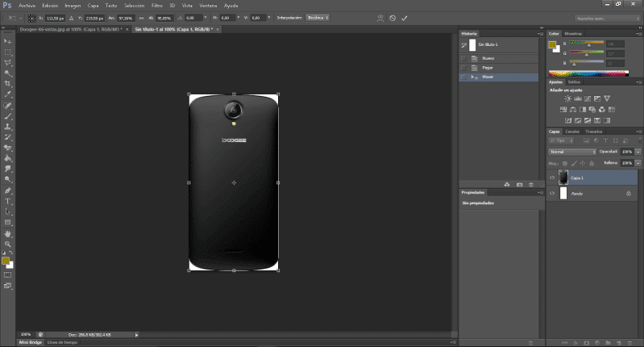Open layer filter Tipo dropdown
Screen dimensions: 644x347
[561, 140]
